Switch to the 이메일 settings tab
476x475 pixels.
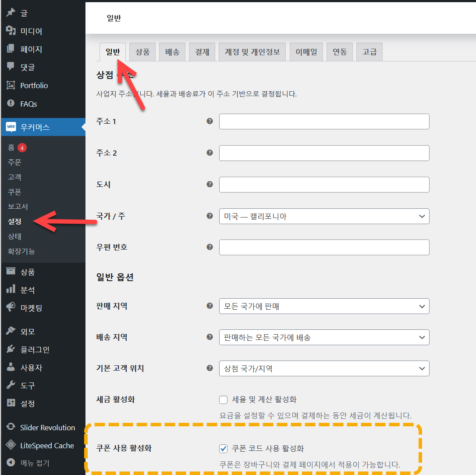pyautogui.click(x=306, y=51)
